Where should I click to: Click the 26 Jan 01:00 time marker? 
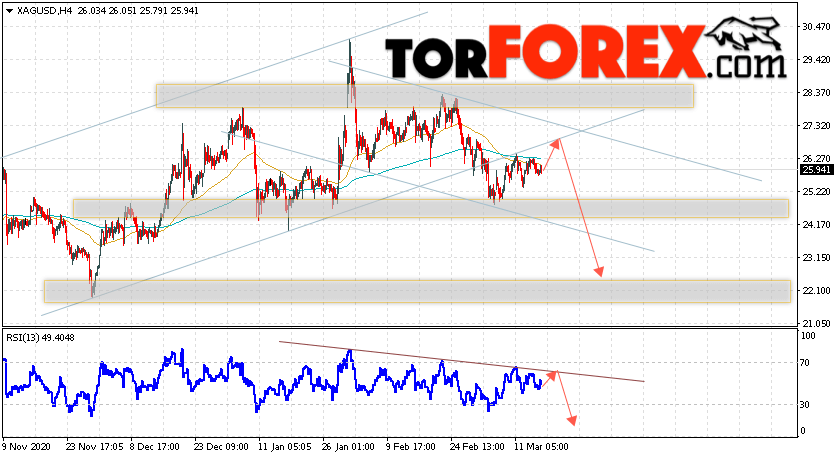point(348,446)
